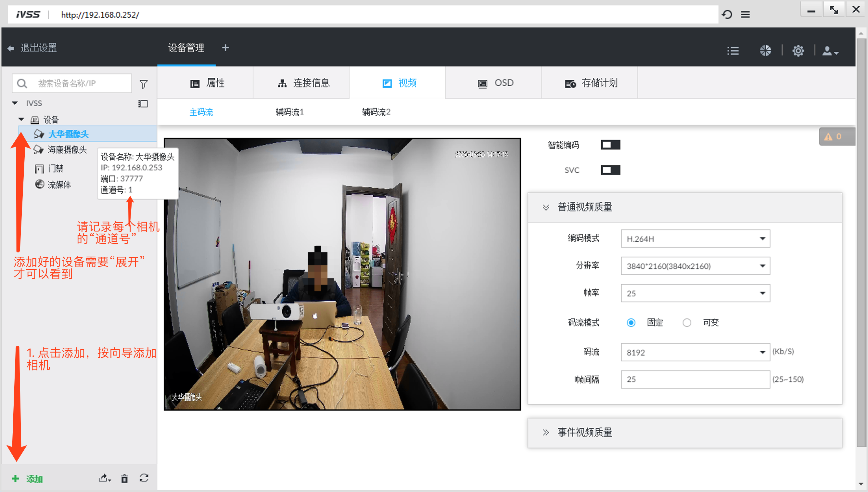This screenshot has width=868, height=492.
Task: Toggle the 智能编码 switch
Action: pos(610,145)
